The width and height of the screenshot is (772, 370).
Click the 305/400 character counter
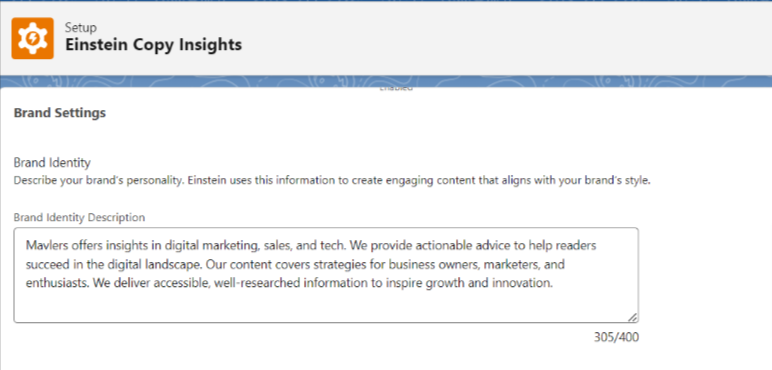[x=616, y=338]
